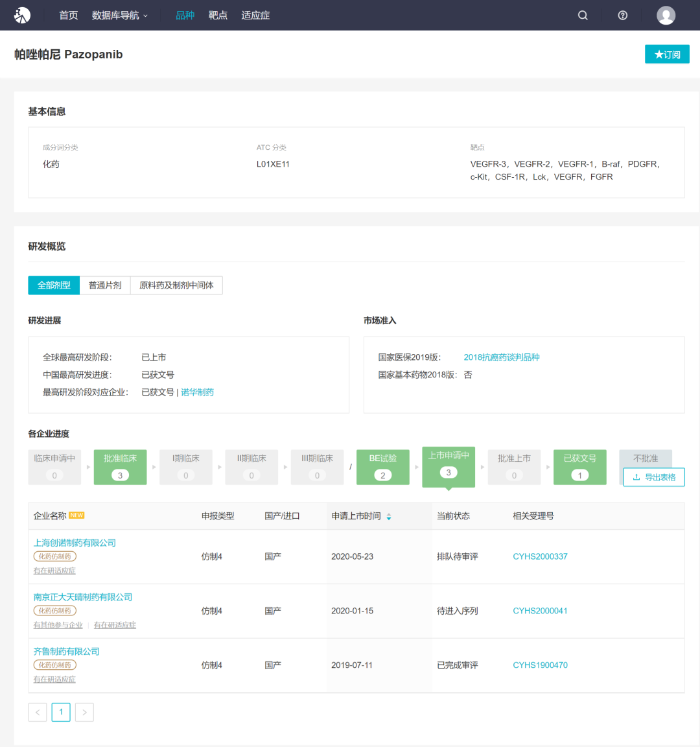Click the status 已完成审评
700x747 pixels.
[x=457, y=665]
